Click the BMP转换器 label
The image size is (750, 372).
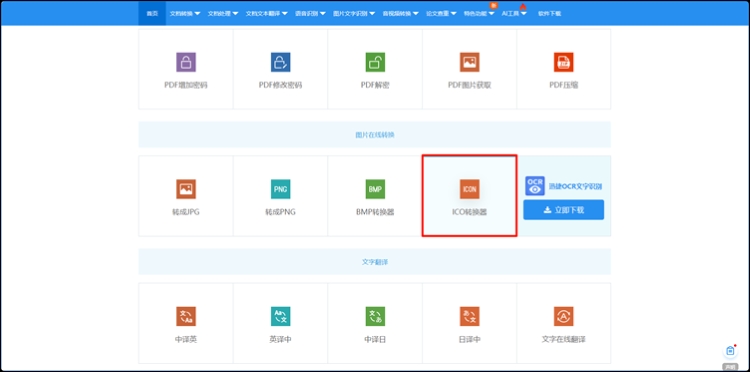point(375,212)
